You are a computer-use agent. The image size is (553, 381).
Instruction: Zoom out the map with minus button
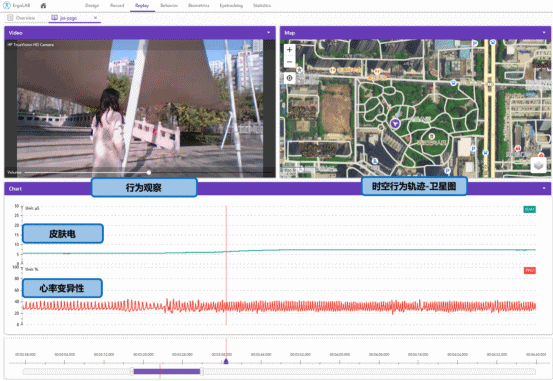click(290, 62)
